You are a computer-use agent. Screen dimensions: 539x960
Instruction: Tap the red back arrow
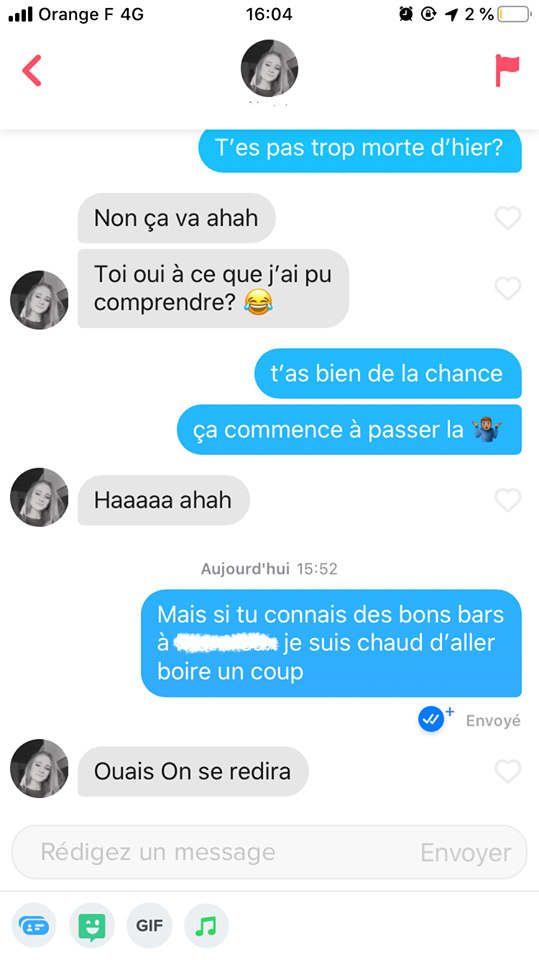coord(32,70)
